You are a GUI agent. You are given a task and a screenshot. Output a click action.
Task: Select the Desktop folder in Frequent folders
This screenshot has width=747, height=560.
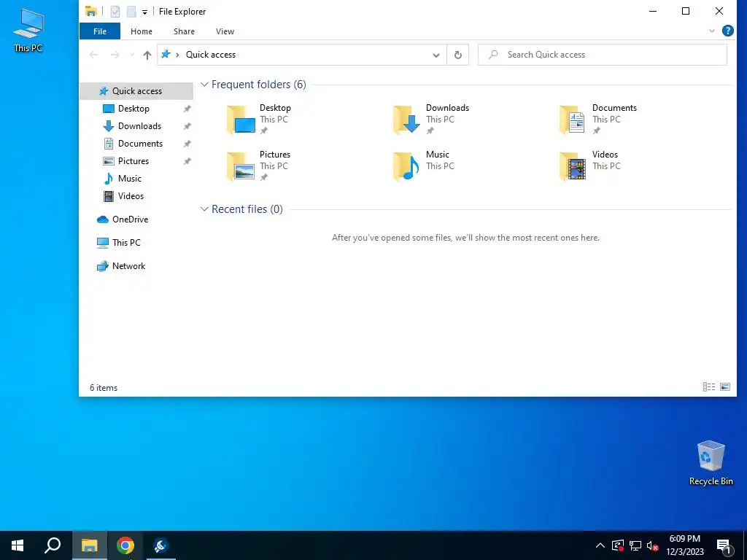point(260,119)
